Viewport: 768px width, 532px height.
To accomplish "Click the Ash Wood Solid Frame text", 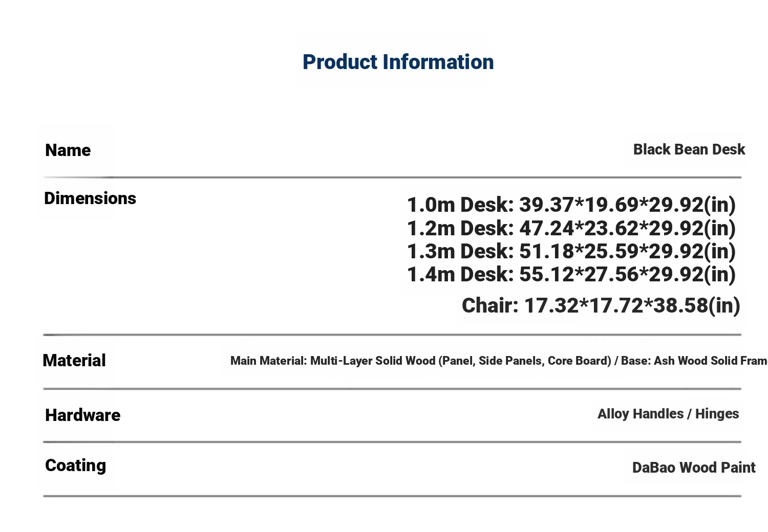I will click(711, 361).
